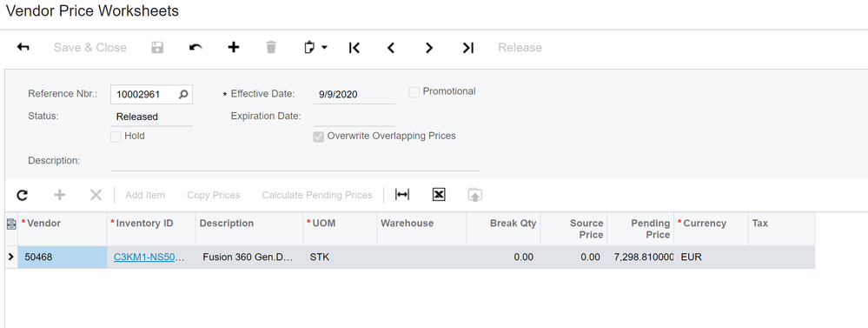Click Calculate Pending Prices button
The height and width of the screenshot is (328, 868).
pyautogui.click(x=316, y=195)
